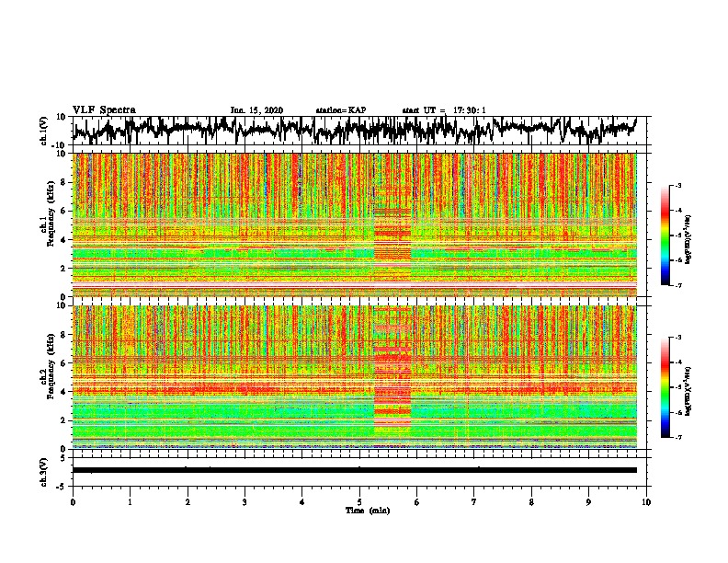Click time axis tick label '2'

coord(188,502)
